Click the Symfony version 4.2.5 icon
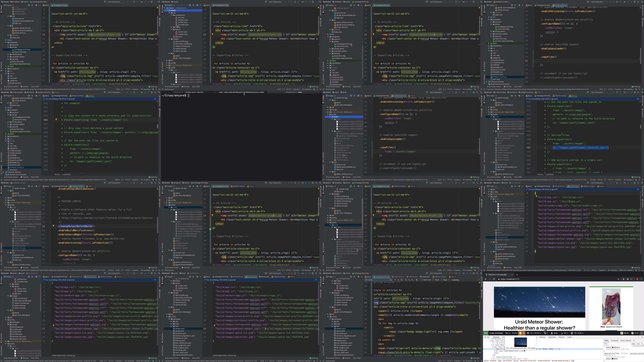Viewport: 644px width, 362px height. 632,333
